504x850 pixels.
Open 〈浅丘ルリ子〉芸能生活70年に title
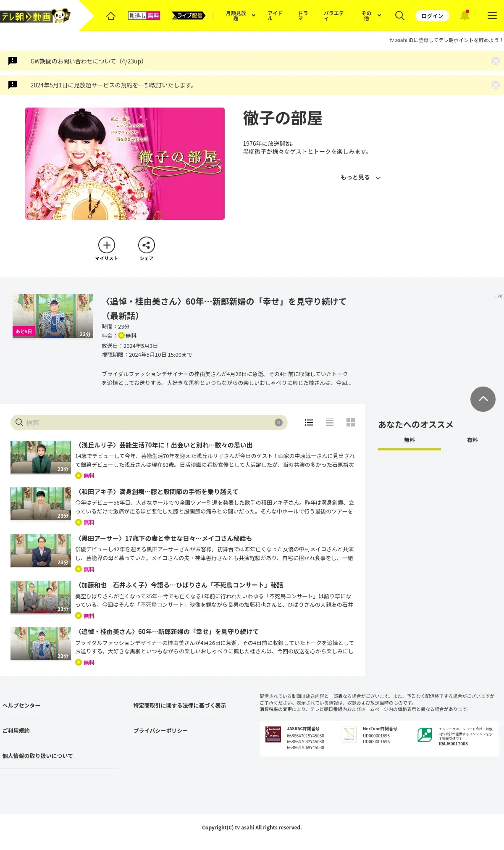(164, 445)
